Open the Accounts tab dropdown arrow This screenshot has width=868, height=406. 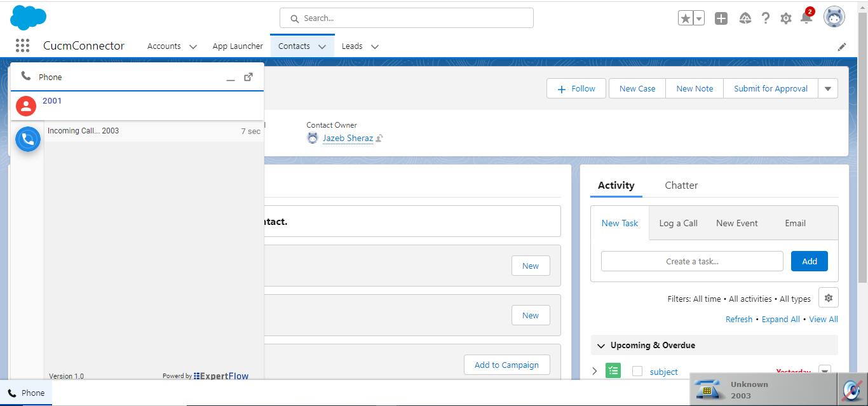tap(193, 46)
